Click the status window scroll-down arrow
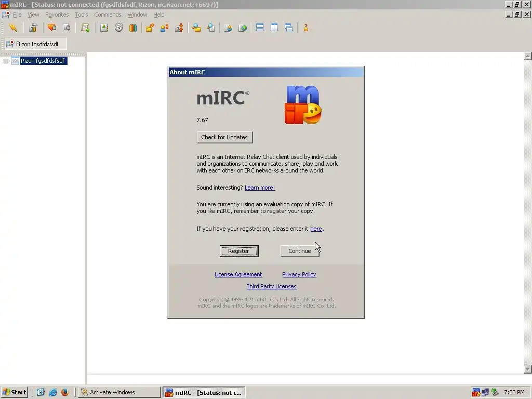 (x=528, y=369)
